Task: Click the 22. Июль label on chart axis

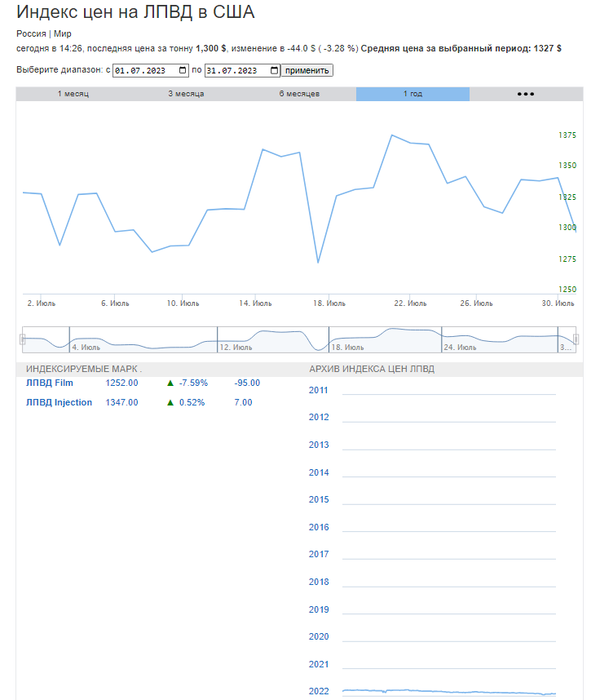Action: [410, 303]
